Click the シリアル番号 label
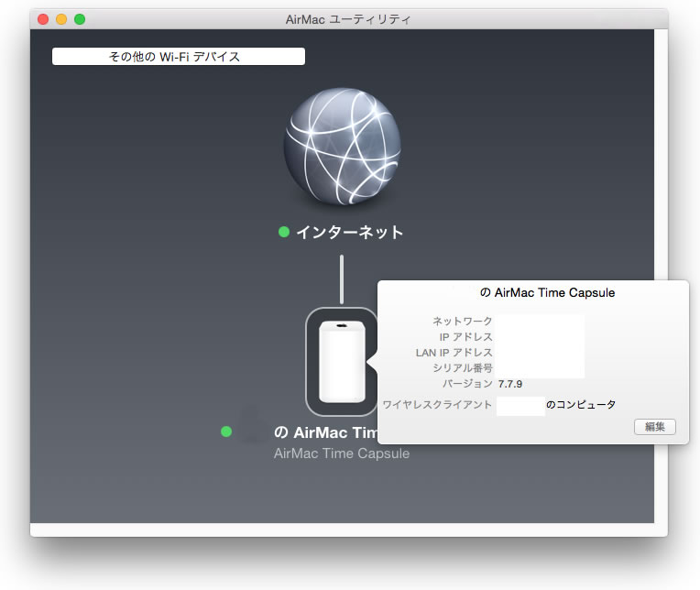This screenshot has width=700, height=590. pyautogui.click(x=463, y=367)
